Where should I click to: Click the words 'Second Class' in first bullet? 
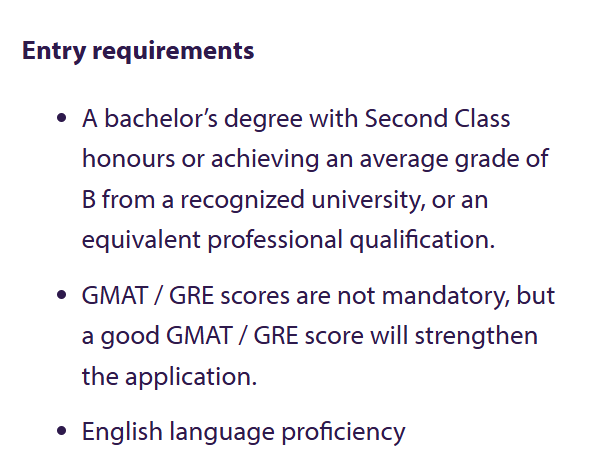coord(437,118)
